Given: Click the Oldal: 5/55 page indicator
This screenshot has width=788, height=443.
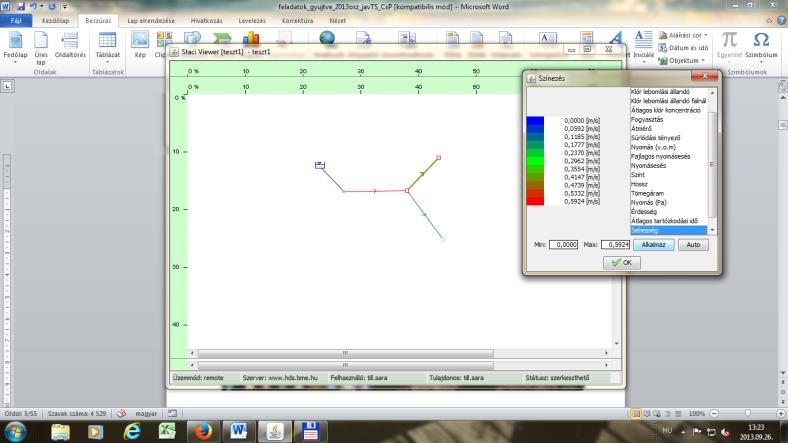Looking at the screenshot, I should tap(21, 413).
